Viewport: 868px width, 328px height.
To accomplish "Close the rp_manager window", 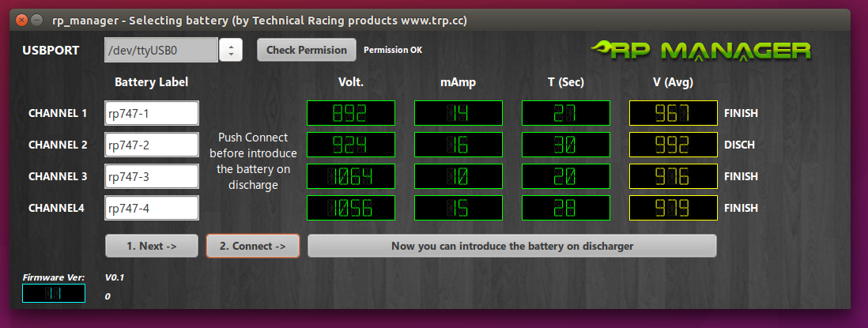I will [x=21, y=21].
